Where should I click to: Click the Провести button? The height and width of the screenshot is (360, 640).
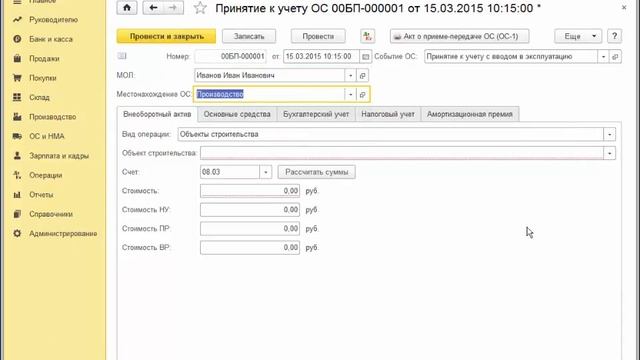[x=318, y=36]
